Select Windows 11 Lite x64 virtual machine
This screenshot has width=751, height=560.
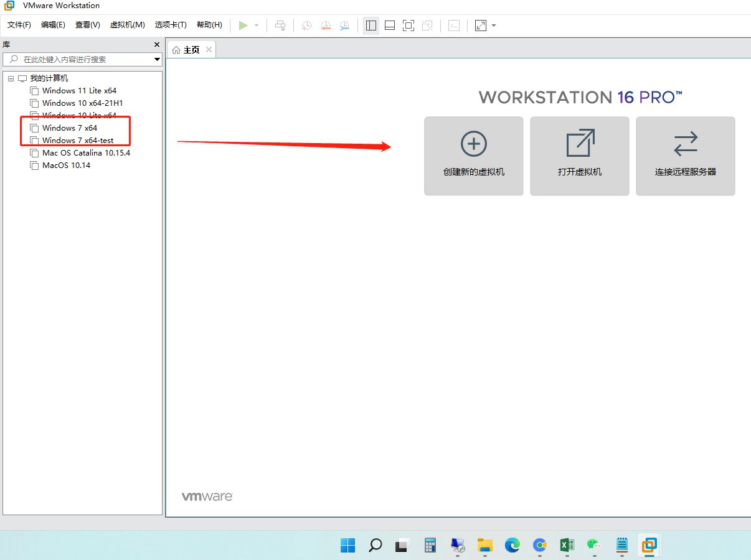pos(79,91)
